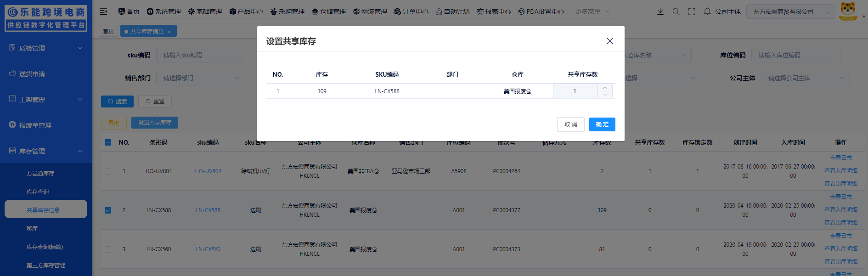Click the download icon in top bar
This screenshot has width=868, height=276.
click(x=660, y=11)
